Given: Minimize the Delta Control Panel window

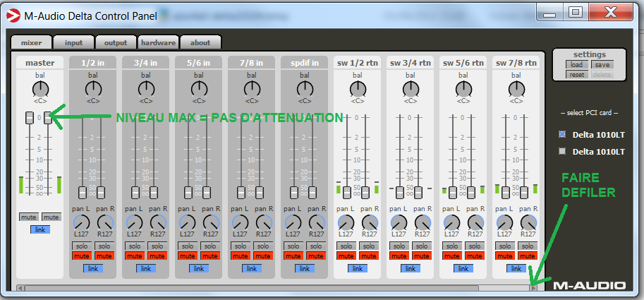Looking at the screenshot, I should coord(550,13).
